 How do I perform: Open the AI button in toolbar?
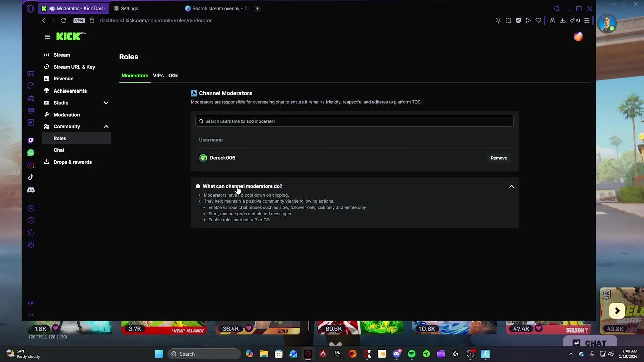point(575,21)
